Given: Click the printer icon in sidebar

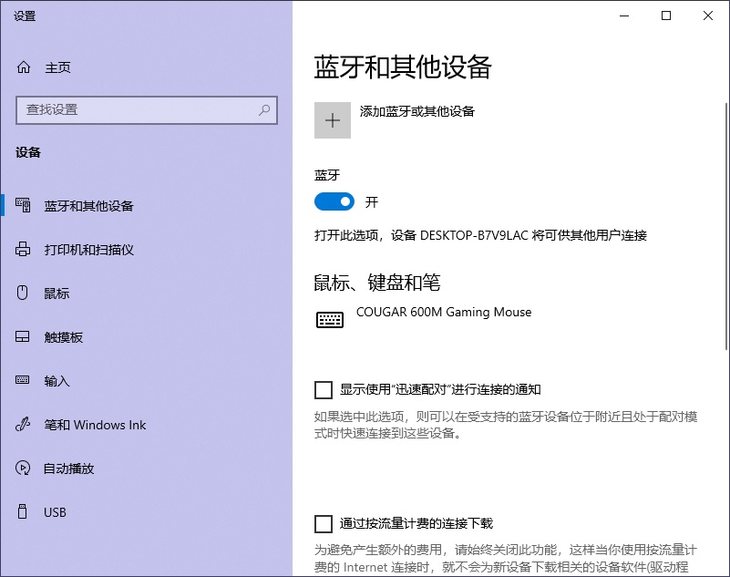Looking at the screenshot, I should tap(23, 249).
